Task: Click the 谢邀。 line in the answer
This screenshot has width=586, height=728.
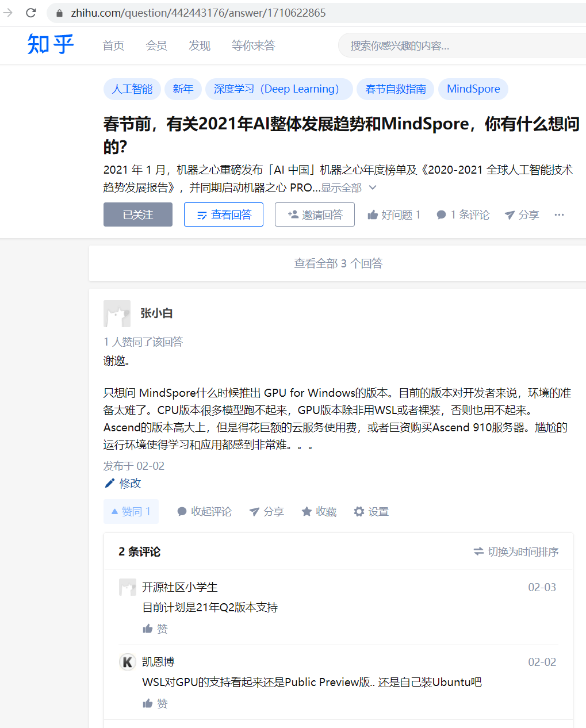Action: (x=117, y=361)
